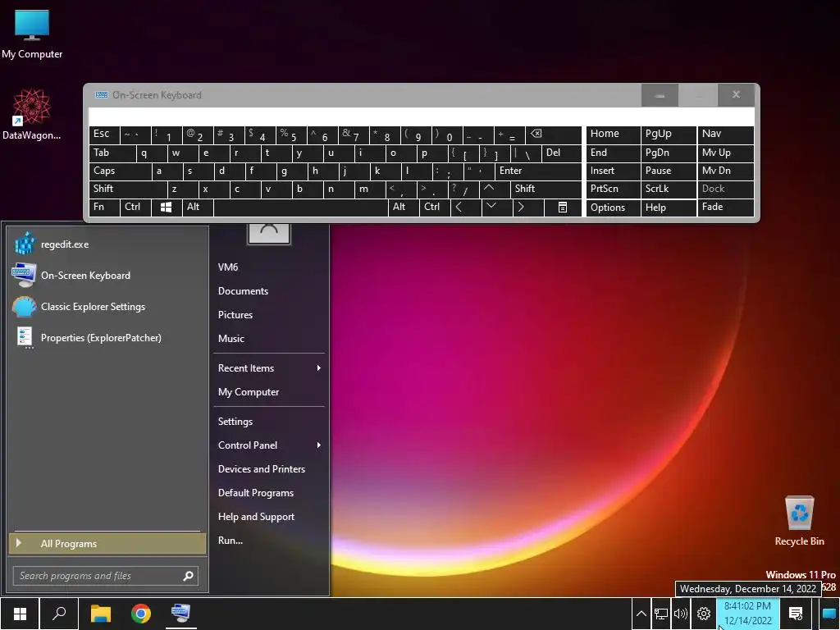Open Settings from Start menu
The height and width of the screenshot is (630, 840).
point(269,422)
